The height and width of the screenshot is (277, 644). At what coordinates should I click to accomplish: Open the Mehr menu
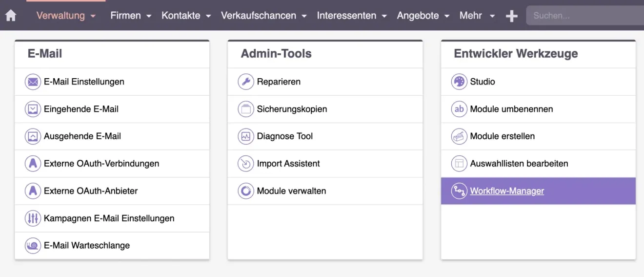[x=471, y=16]
